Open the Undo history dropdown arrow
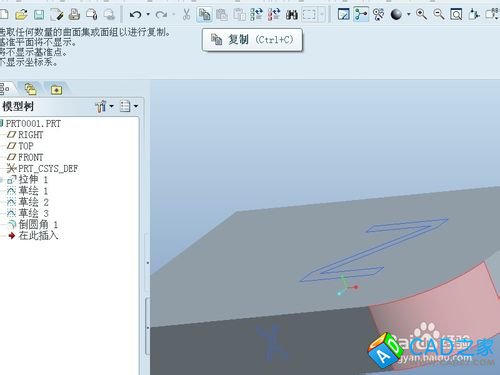500x375 pixels. [x=148, y=15]
